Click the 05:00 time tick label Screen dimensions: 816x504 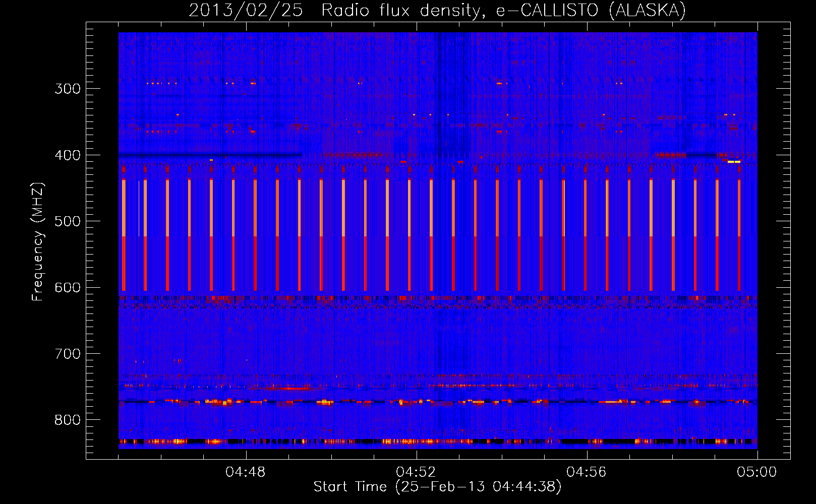pos(757,472)
